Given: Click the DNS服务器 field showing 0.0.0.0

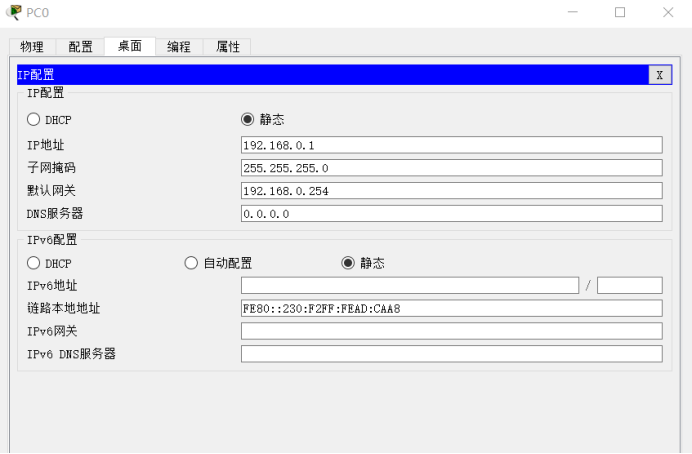Looking at the screenshot, I should (451, 214).
